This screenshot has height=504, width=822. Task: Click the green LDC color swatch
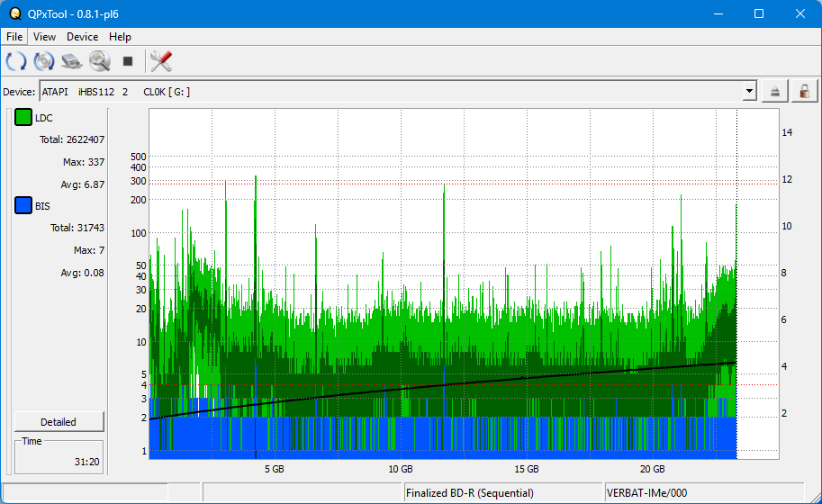(x=23, y=118)
